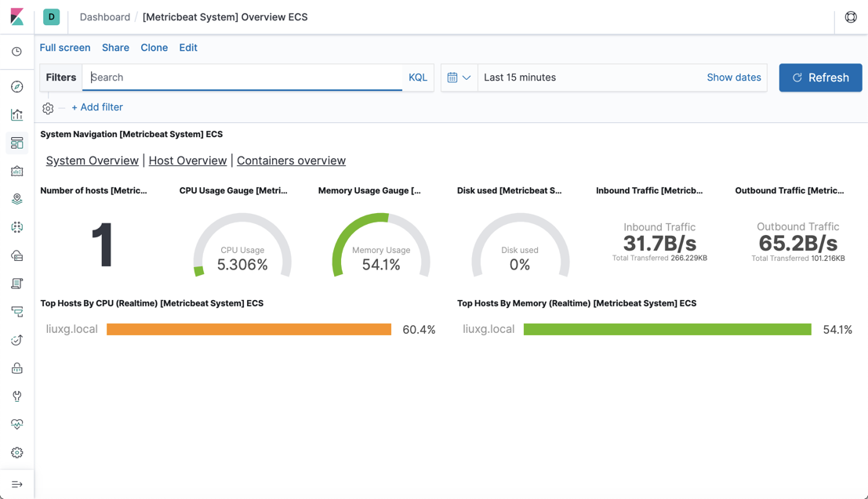Click the green liuxg.local memory bar
The image size is (868, 499).
[x=667, y=329]
